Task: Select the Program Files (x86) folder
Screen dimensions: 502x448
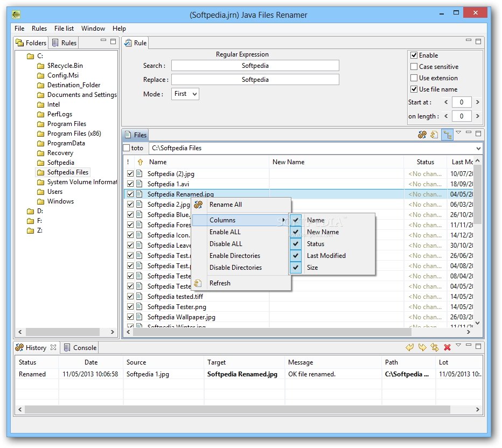Action: click(74, 134)
